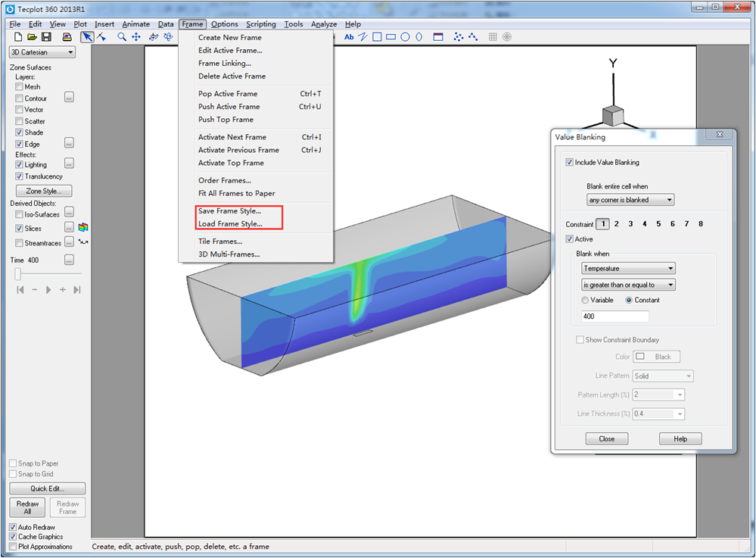Click the Print toolbar icon
This screenshot has width=756, height=558.
(67, 37)
